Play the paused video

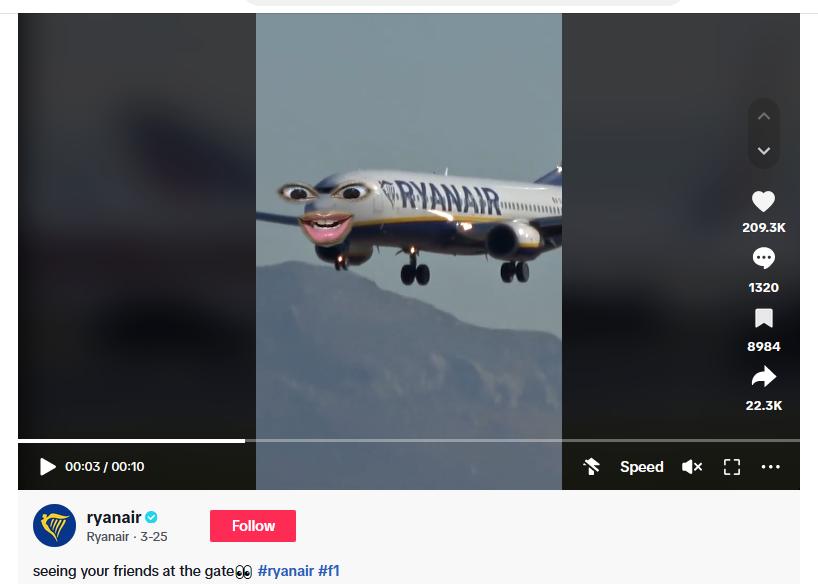(47, 467)
